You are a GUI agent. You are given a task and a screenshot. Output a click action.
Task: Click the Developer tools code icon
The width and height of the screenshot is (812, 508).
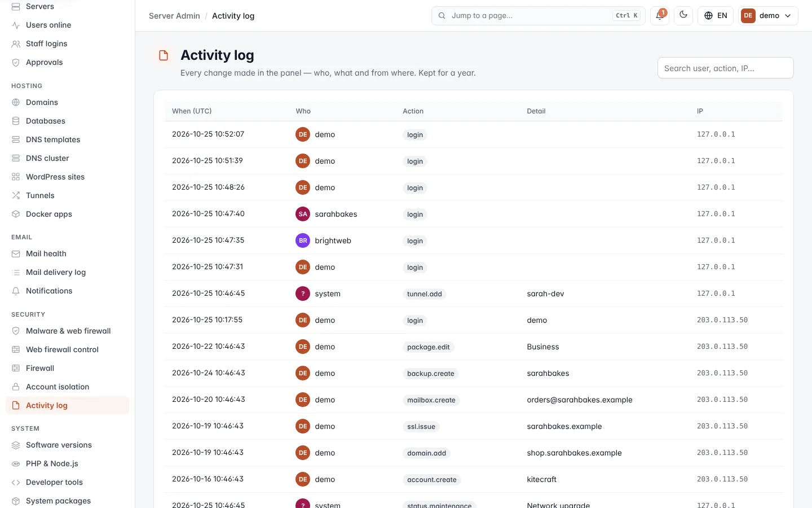click(16, 483)
